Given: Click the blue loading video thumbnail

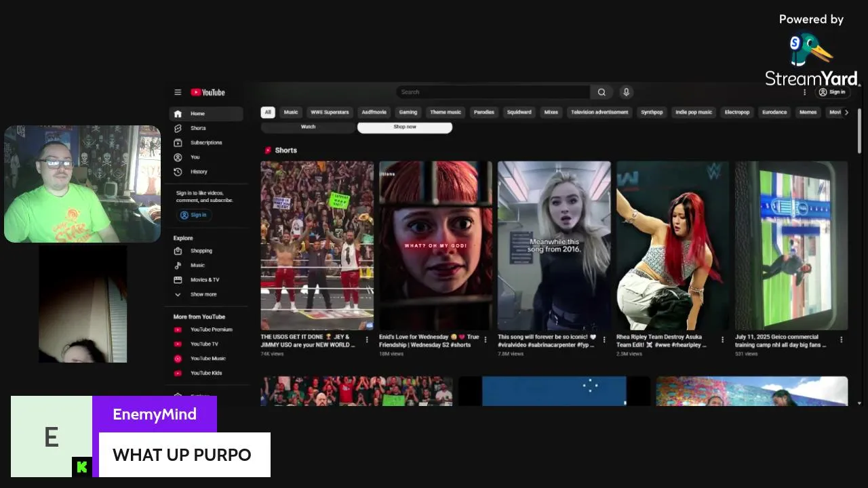Looking at the screenshot, I should pos(554,391).
